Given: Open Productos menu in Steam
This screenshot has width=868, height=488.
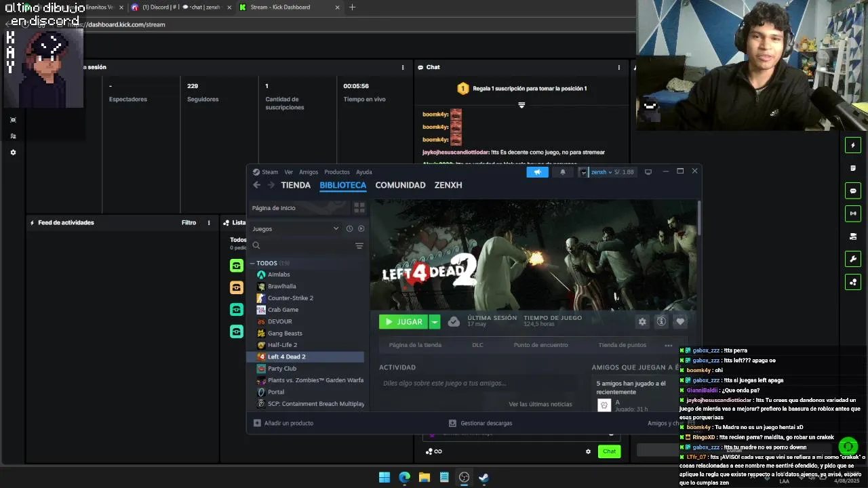Looking at the screenshot, I should tap(337, 172).
